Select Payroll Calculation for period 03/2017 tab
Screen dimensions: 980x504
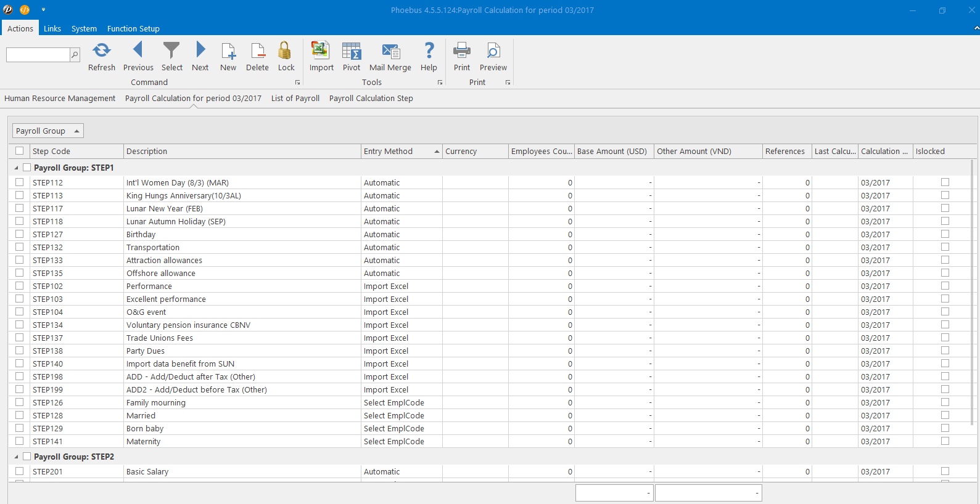pos(193,98)
